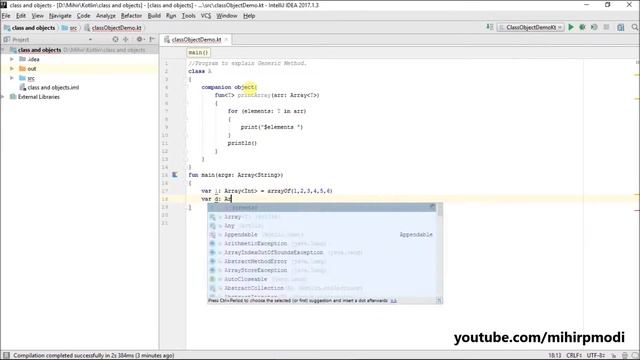Screen dimensions: 640x360
Task: Choose ArrayStoreException in completion list
Action: [322, 270]
